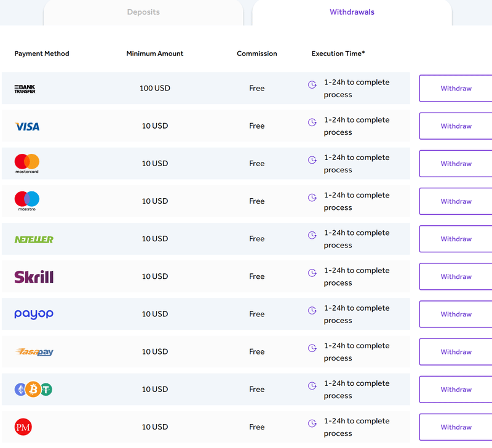Select the Withdrawals tab
Viewport: 492px width, 448px height.
(352, 12)
